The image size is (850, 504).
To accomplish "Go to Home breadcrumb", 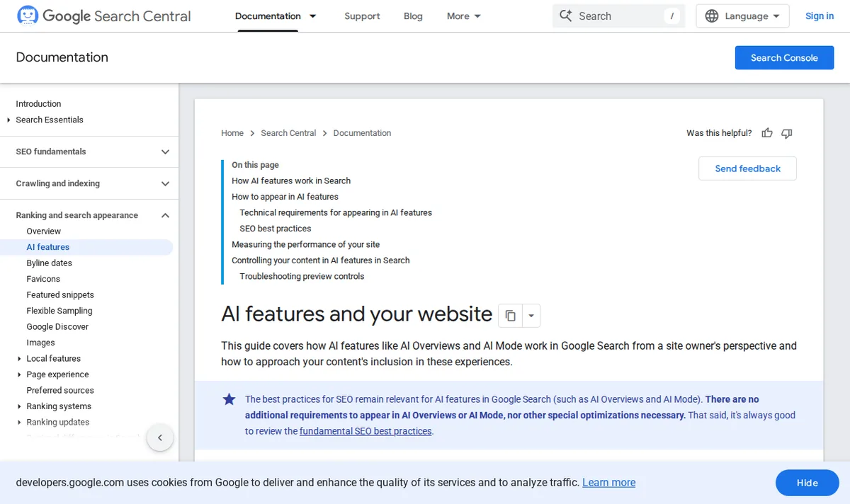I will [x=232, y=133].
